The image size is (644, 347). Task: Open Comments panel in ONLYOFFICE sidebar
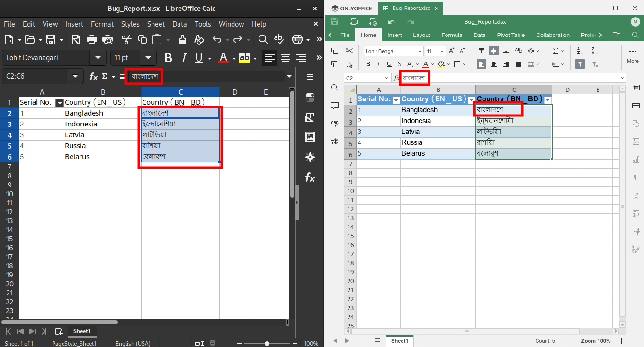coord(335,105)
